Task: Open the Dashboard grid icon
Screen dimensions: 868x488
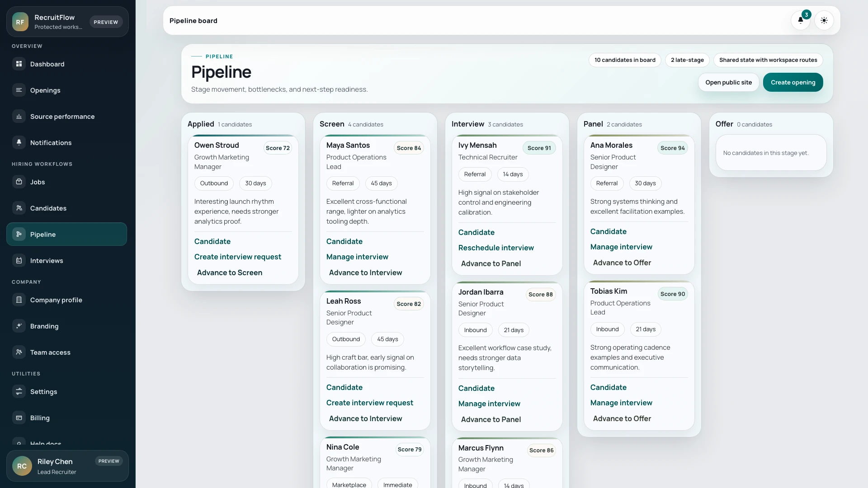Action: point(19,64)
